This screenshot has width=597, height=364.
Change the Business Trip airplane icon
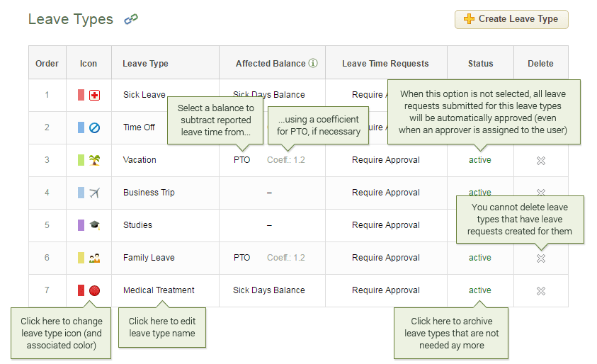point(94,193)
